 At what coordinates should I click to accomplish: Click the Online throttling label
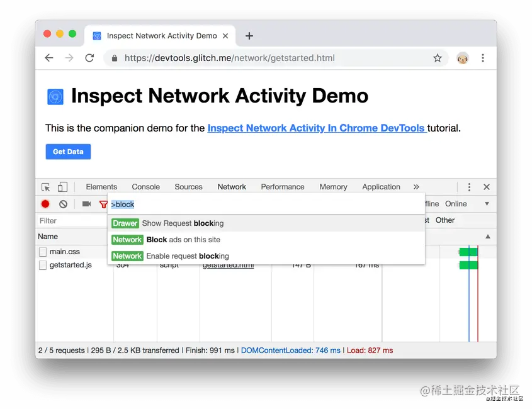click(x=456, y=204)
